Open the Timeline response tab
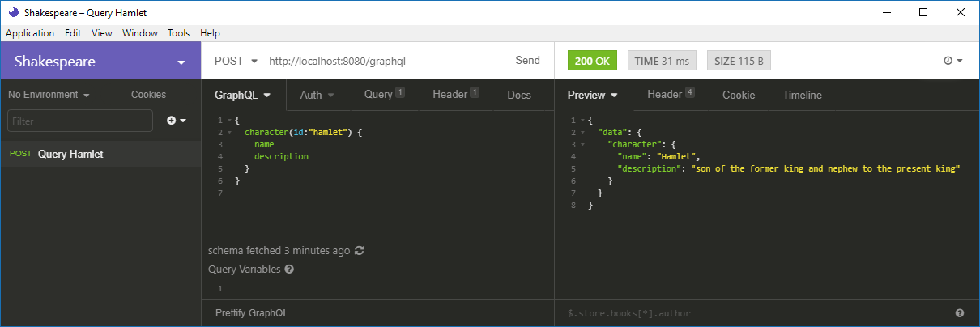Viewport: 980px width, 327px height. [802, 95]
